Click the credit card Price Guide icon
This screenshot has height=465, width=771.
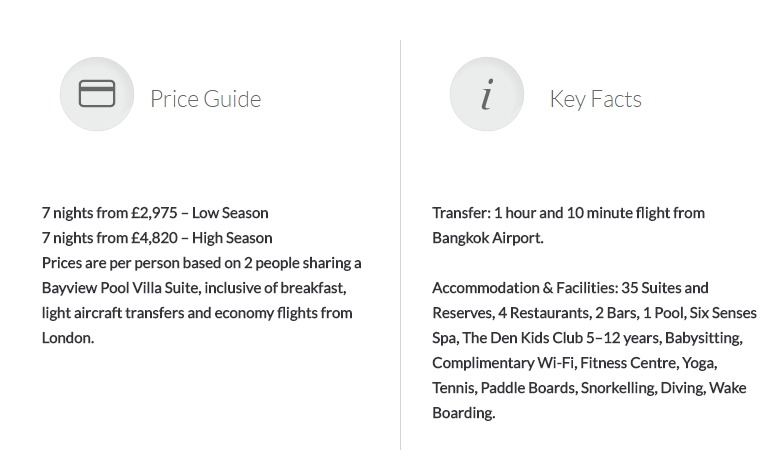(97, 94)
